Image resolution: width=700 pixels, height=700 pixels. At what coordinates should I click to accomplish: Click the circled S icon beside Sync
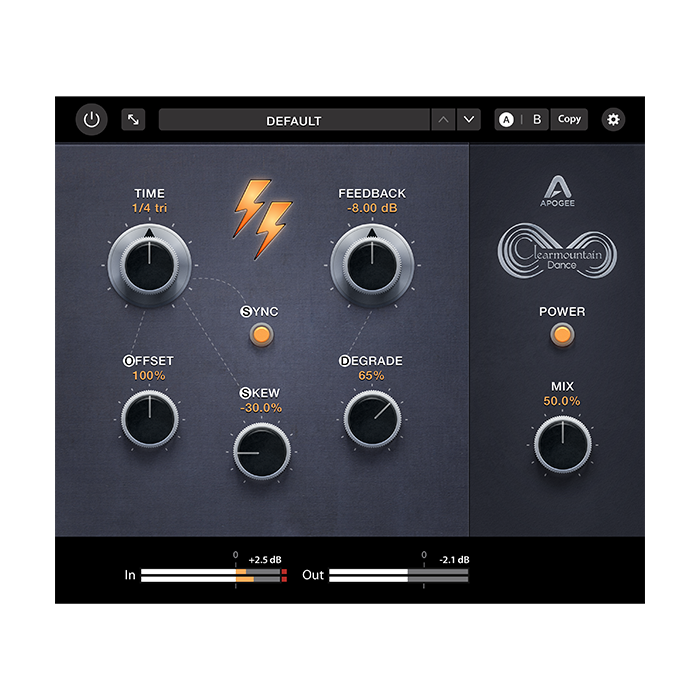[x=247, y=311]
